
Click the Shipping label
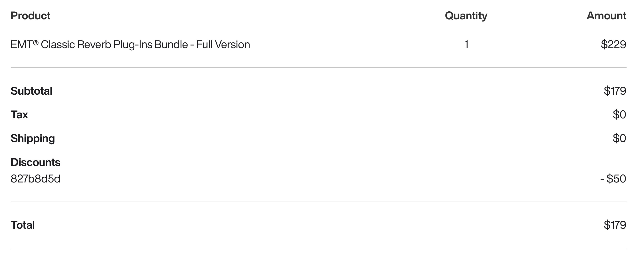click(32, 138)
